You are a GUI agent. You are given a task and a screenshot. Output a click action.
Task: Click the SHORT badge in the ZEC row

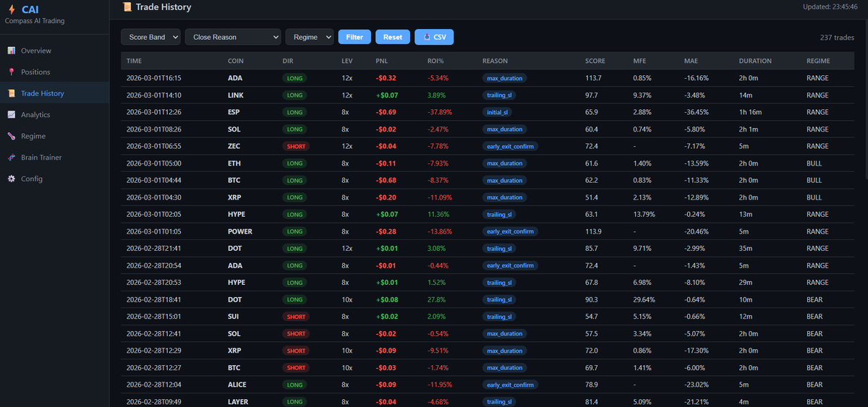pos(295,146)
